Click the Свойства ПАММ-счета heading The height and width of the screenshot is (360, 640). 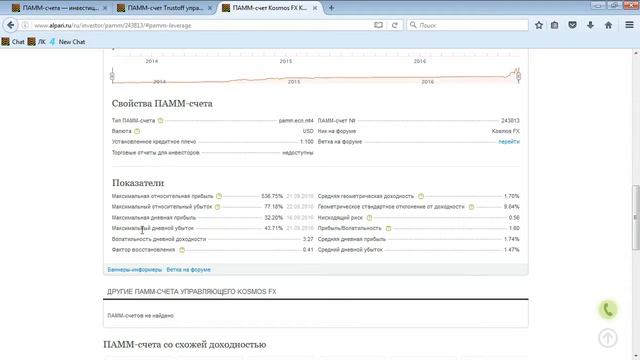click(x=162, y=104)
